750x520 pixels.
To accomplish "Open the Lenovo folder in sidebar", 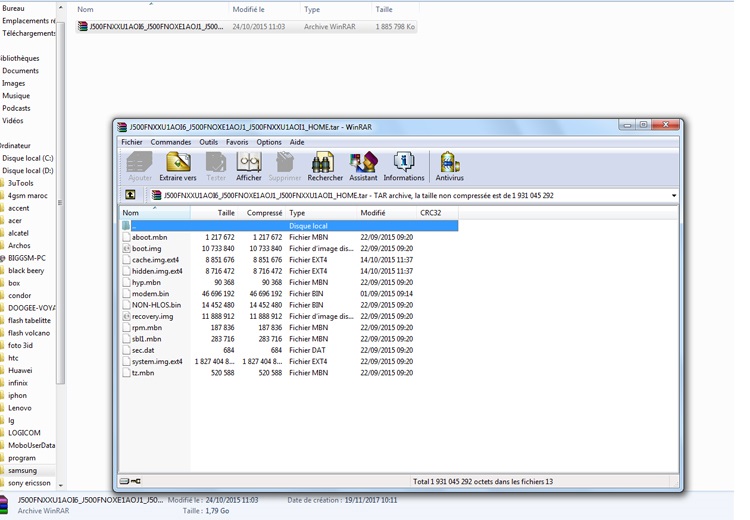I will tap(20, 408).
